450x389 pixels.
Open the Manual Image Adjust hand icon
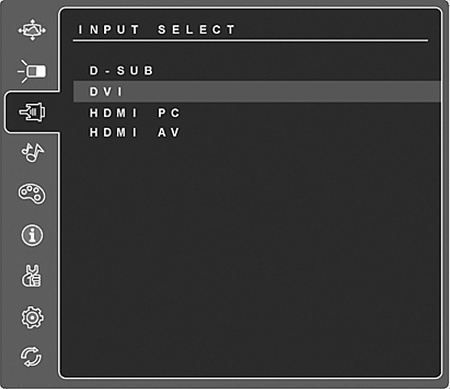tap(32, 276)
